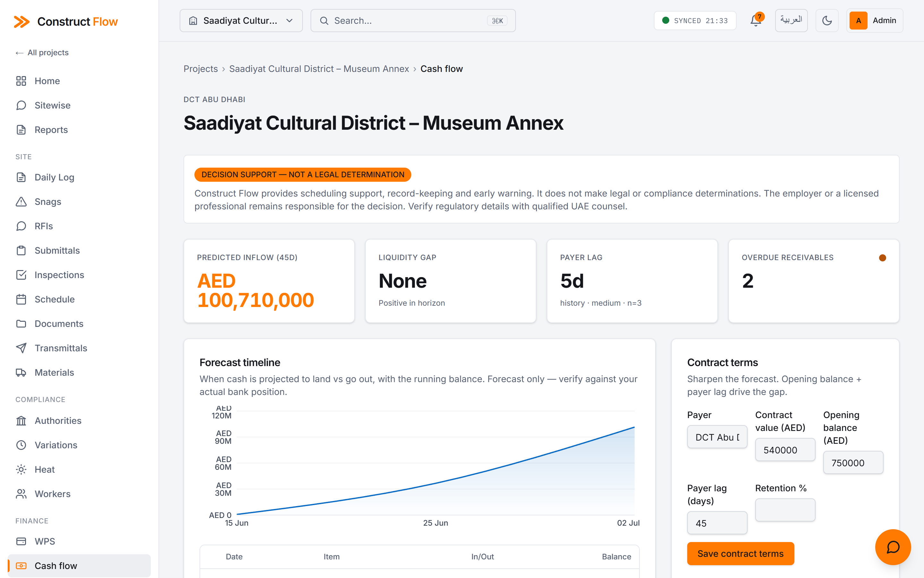Click the building icon in project selector
The height and width of the screenshot is (578, 924).
[x=193, y=21]
